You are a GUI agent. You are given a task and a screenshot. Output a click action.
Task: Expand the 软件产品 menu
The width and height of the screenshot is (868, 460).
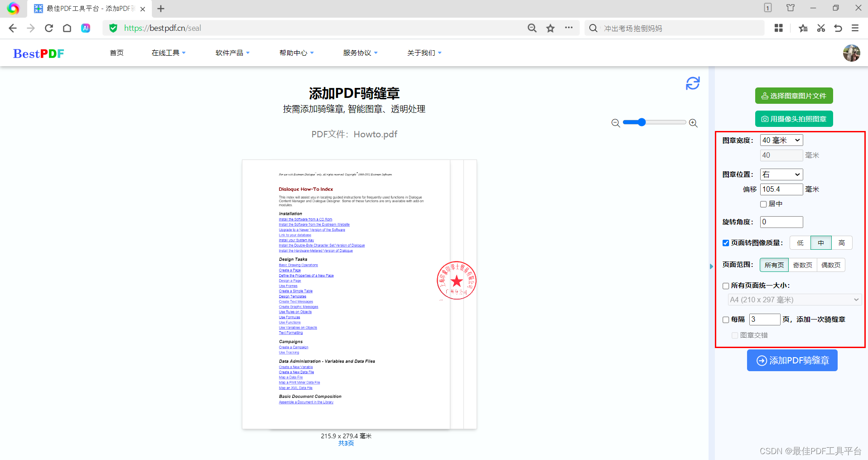[232, 53]
